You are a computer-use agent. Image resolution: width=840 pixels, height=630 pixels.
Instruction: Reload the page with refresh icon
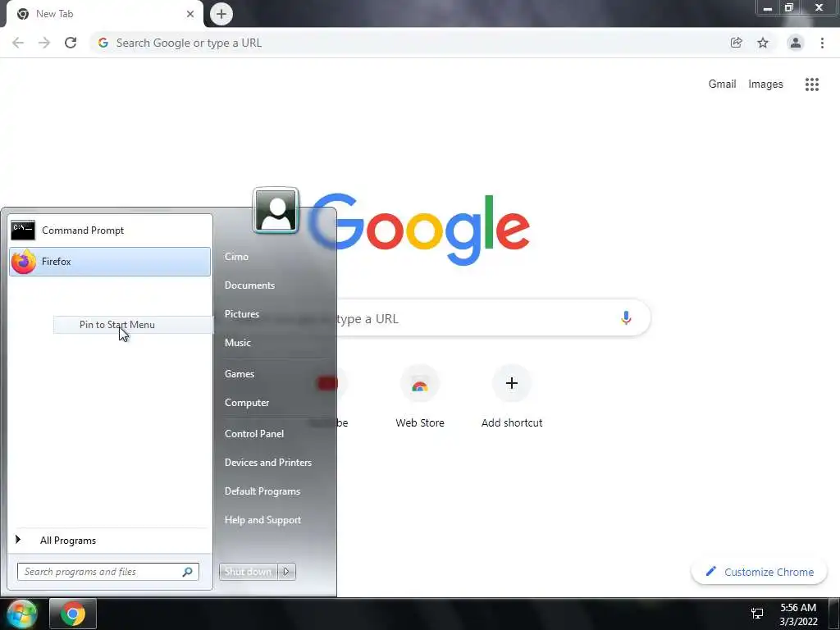pos(71,43)
